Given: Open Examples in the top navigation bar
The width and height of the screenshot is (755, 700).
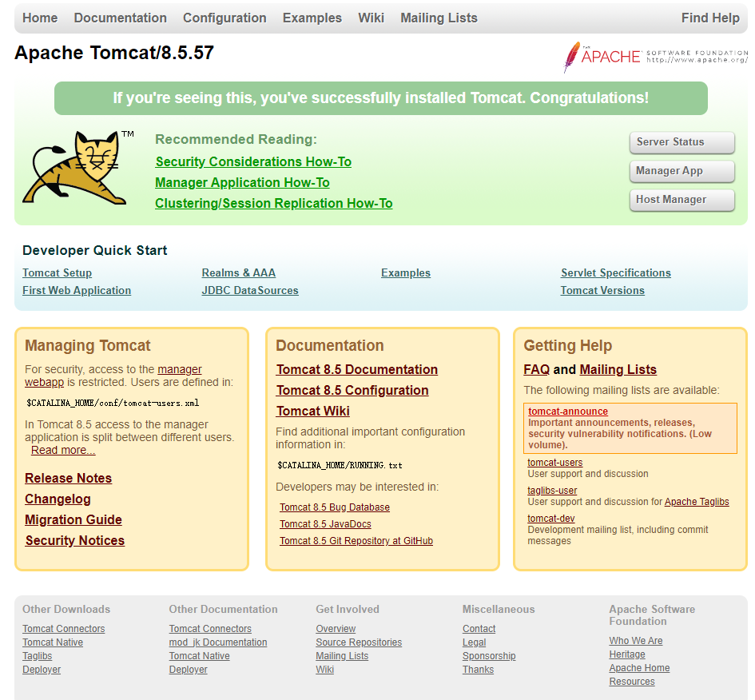Looking at the screenshot, I should [312, 18].
